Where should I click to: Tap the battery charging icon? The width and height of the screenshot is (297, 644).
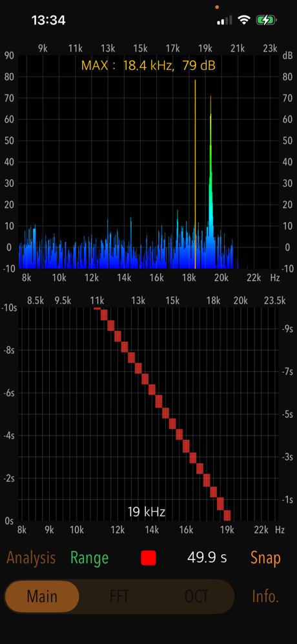(x=267, y=20)
